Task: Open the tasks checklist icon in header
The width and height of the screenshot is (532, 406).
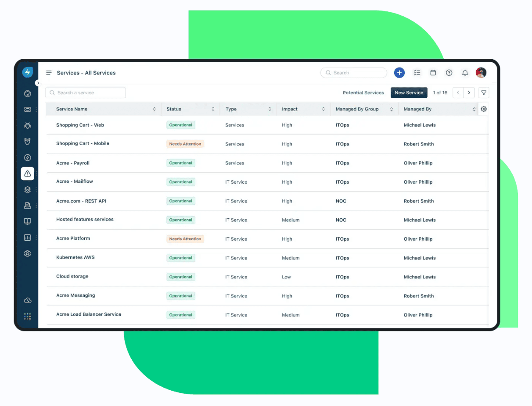Action: tap(417, 73)
